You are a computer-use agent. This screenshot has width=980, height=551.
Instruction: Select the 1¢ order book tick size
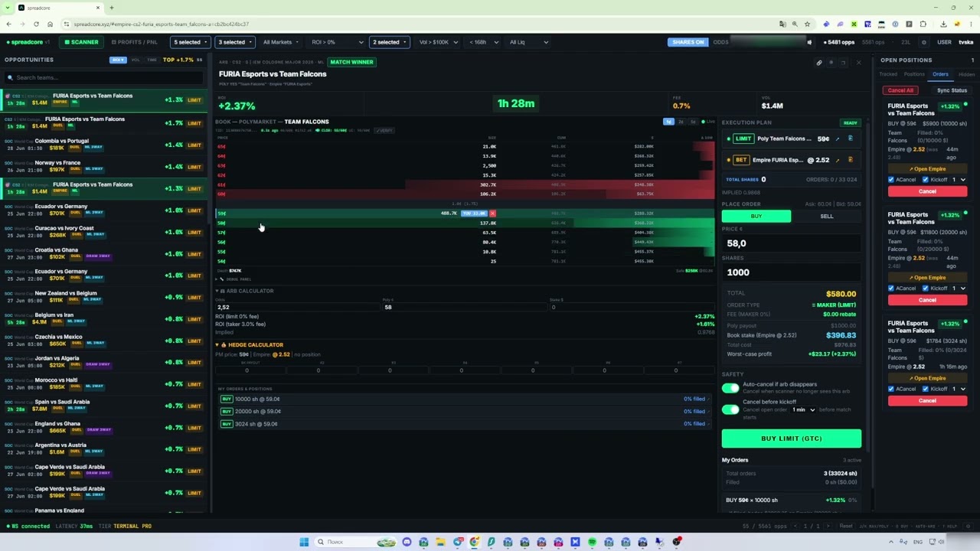click(668, 122)
